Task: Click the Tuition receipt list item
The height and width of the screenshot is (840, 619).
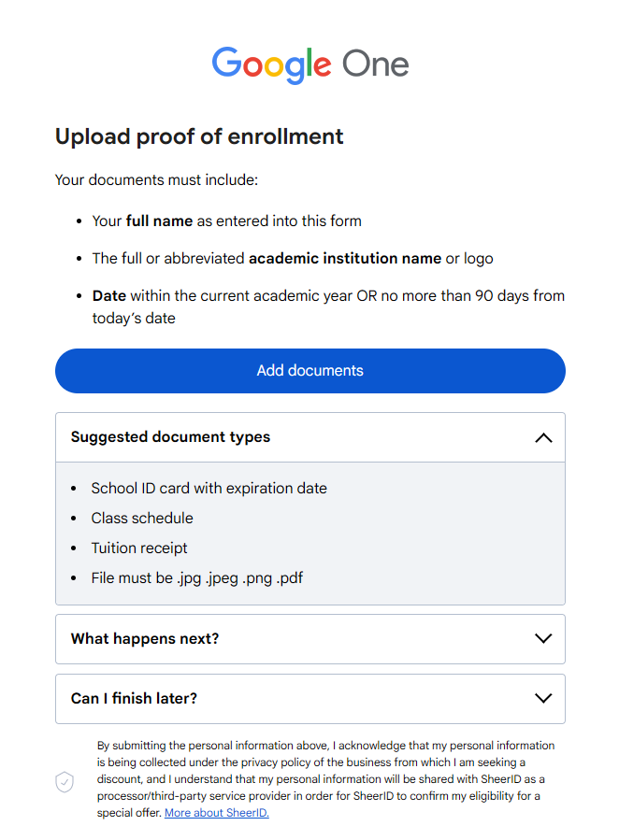Action: point(139,548)
